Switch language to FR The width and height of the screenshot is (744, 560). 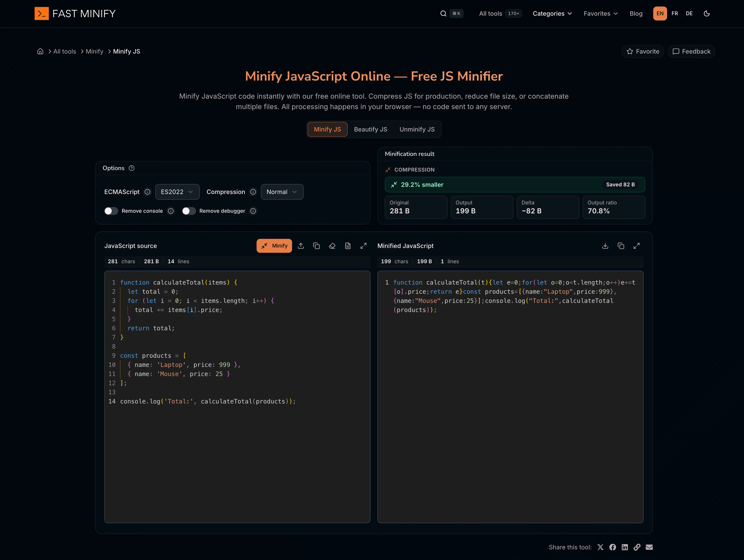pos(675,13)
